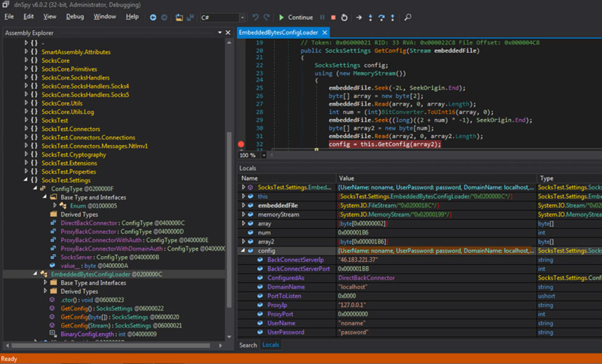Collapse the config local variable
Screen dimensions: 602x364
pos(243,251)
